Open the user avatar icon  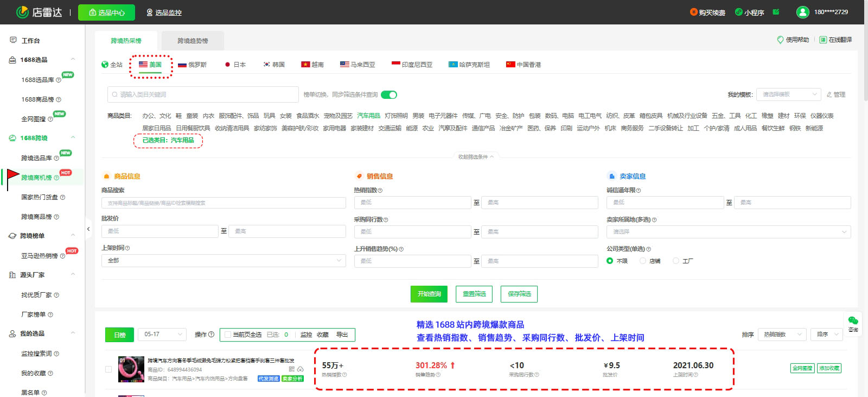[x=802, y=12]
